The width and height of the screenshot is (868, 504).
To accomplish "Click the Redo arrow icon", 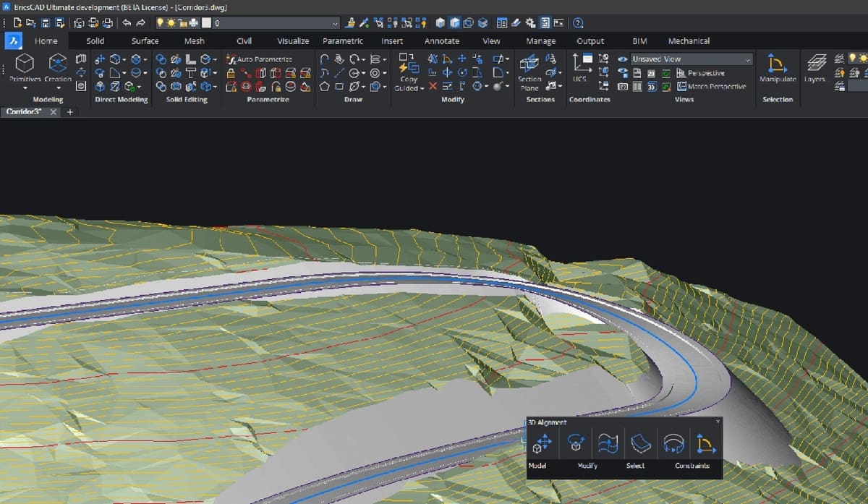I will point(141,23).
